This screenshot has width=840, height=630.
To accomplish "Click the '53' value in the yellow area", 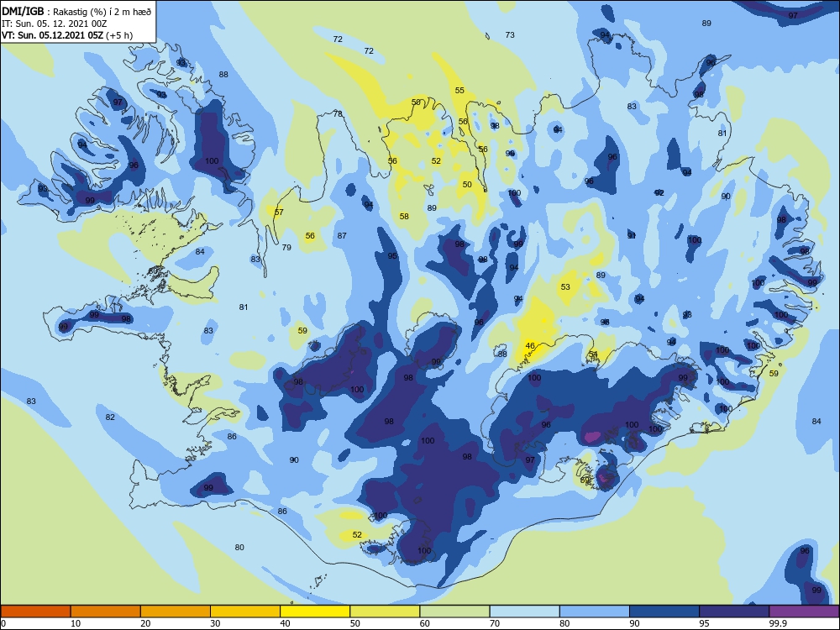I will [565, 287].
